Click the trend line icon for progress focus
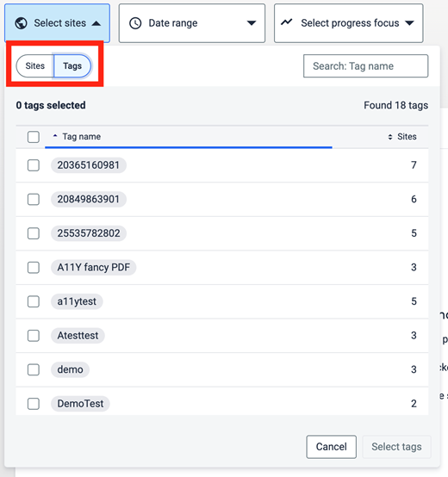The height and width of the screenshot is (477, 448). (x=286, y=22)
